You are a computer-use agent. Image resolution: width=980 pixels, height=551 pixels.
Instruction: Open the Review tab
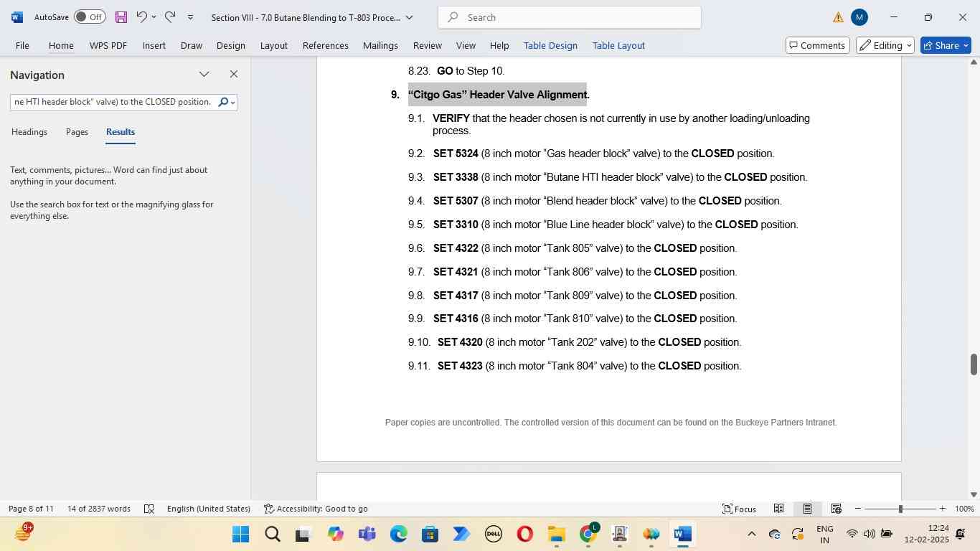pyautogui.click(x=427, y=45)
